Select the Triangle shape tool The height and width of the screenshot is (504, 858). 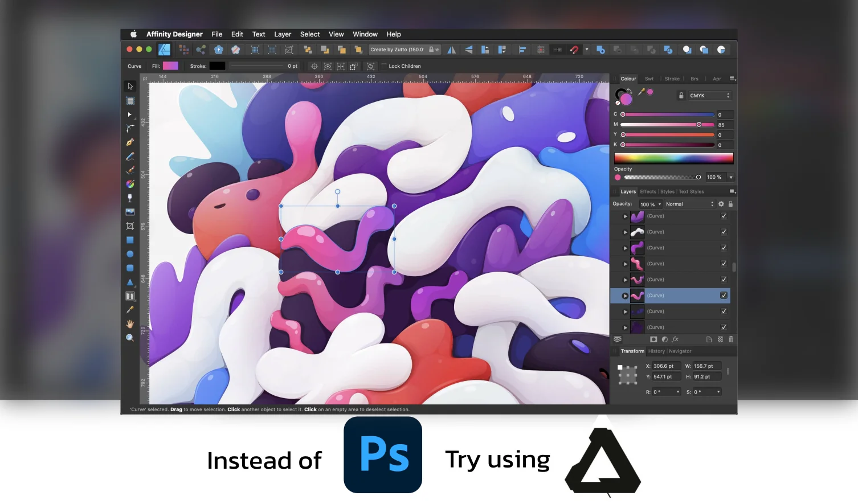coord(130,282)
